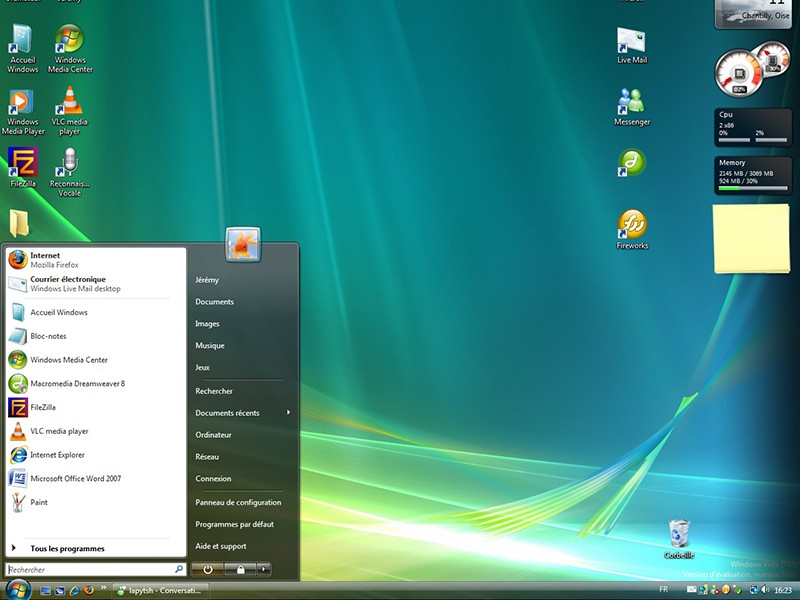800x600 pixels.
Task: Open the shutdown options arrow menu
Action: 264,569
